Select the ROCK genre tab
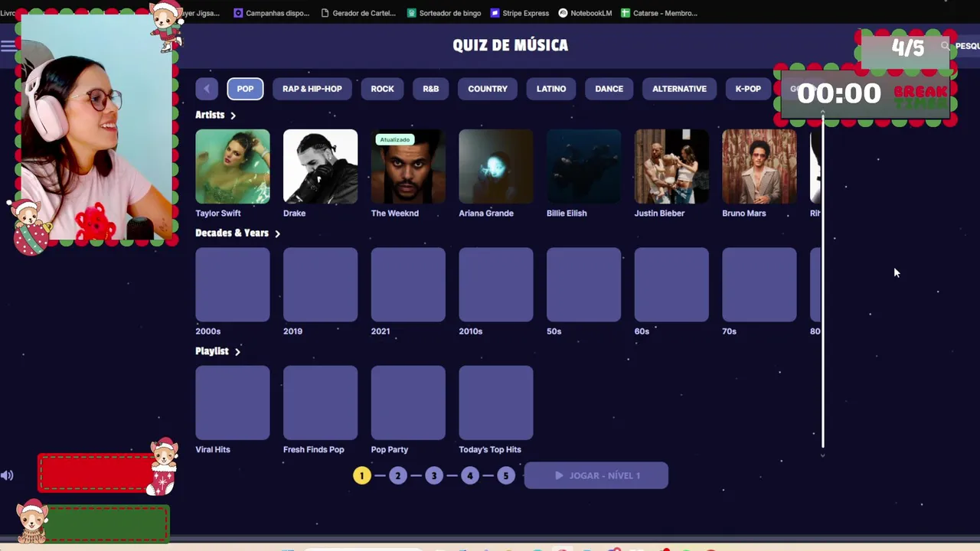The image size is (980, 551). pos(382,89)
